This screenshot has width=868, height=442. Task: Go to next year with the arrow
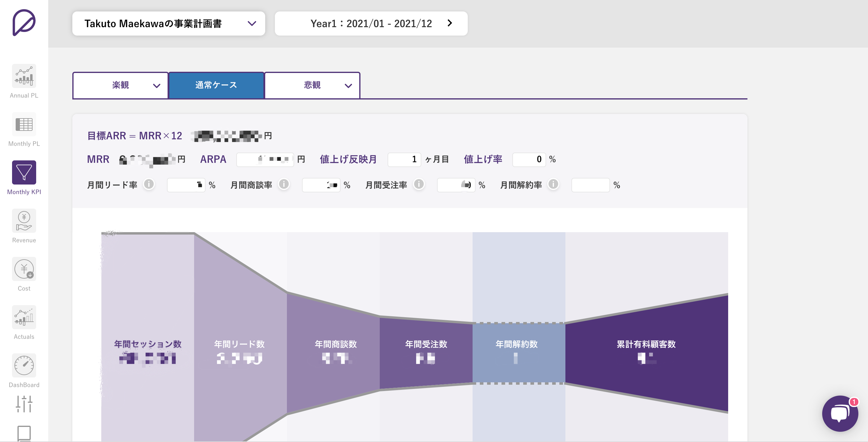450,23
